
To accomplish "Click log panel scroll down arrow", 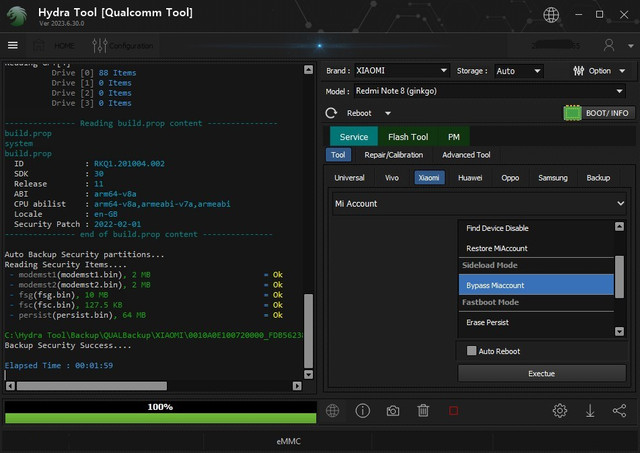I will pyautogui.click(x=309, y=374).
